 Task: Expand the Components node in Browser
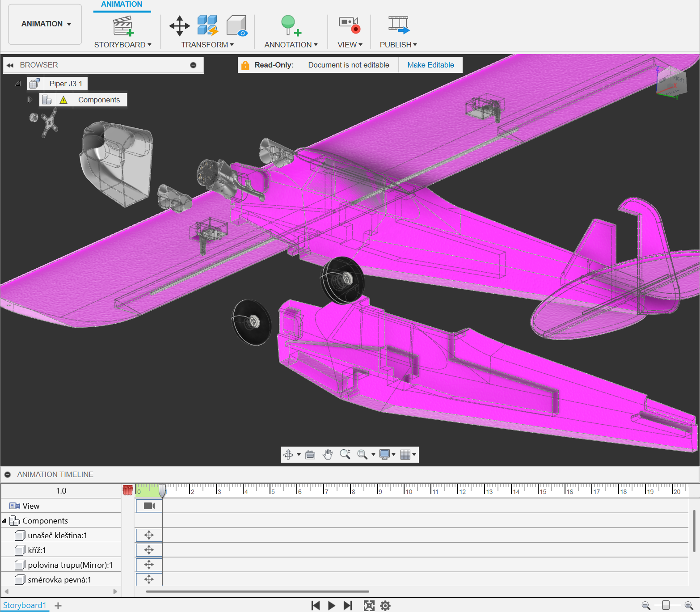coord(30,100)
